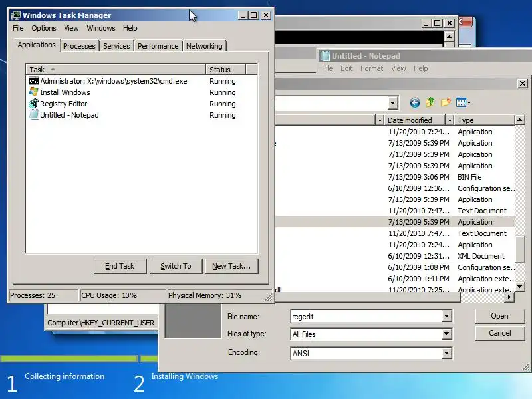Screen dimensions: 532x399
Task: Switch to the Networking tab
Action: (x=204, y=46)
